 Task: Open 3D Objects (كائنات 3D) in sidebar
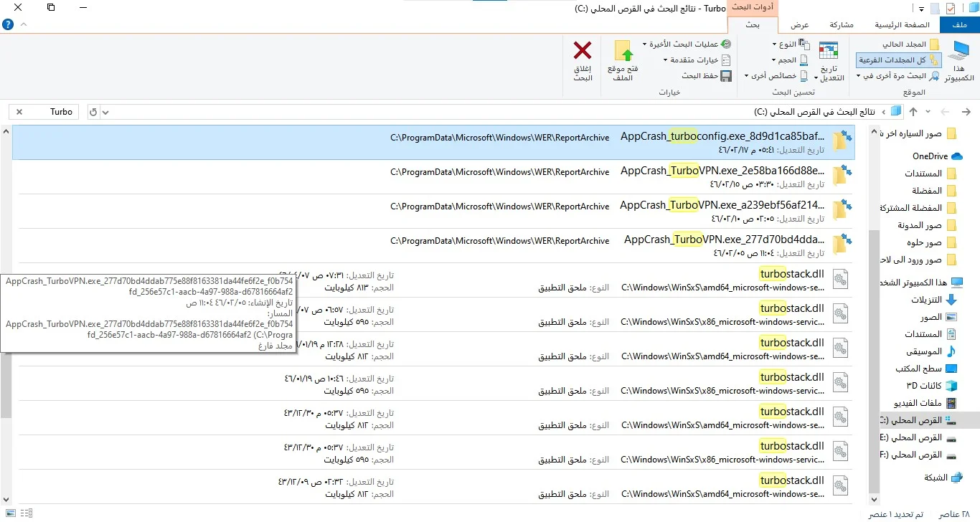click(x=933, y=386)
